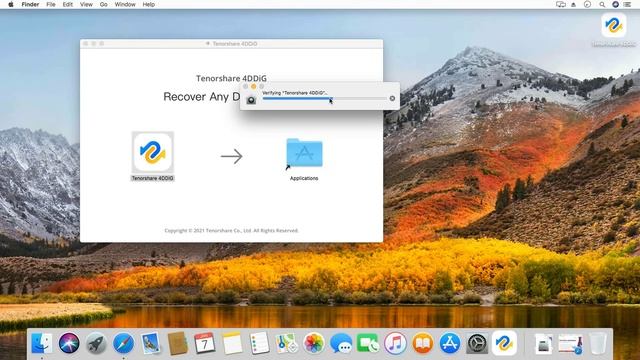The height and width of the screenshot is (360, 640).
Task: Open Photos app in the Dock
Action: (314, 343)
